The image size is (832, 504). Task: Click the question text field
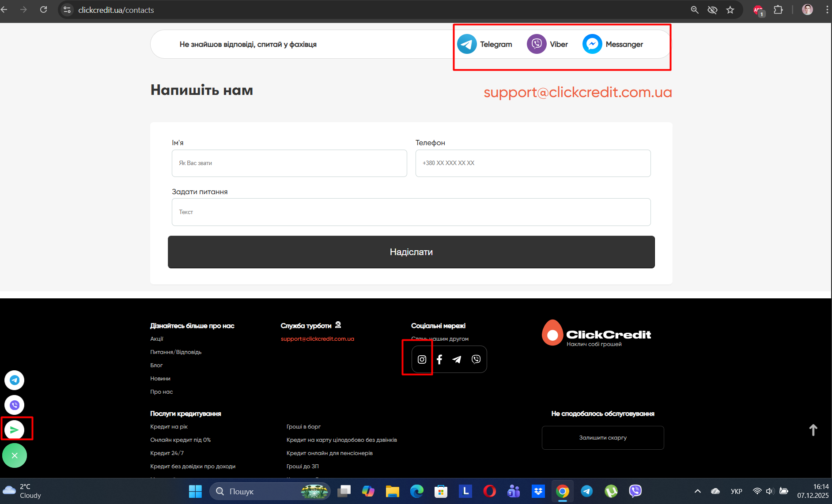(411, 212)
